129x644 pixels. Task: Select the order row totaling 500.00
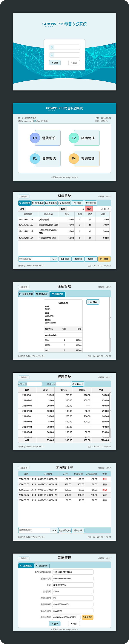[64, 495]
